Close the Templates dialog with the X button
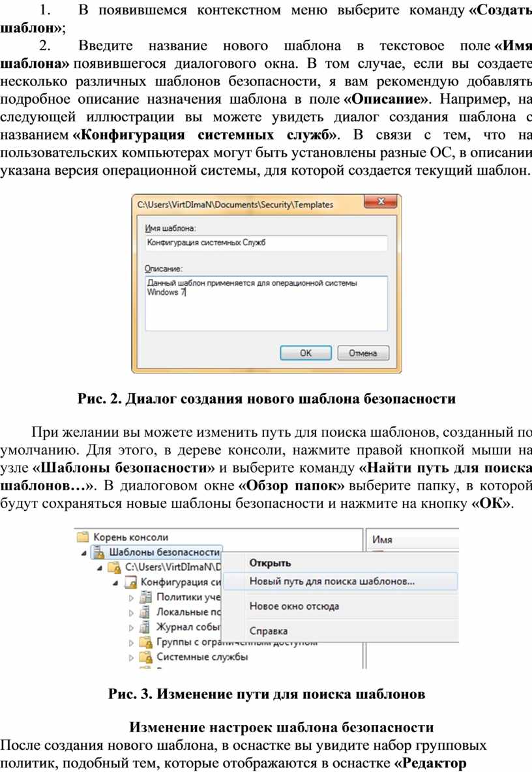This screenshot has height=772, width=532. (381, 201)
